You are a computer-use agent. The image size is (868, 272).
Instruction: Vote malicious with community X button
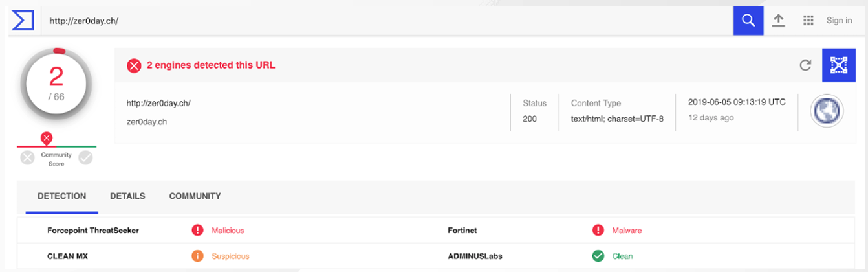(27, 158)
